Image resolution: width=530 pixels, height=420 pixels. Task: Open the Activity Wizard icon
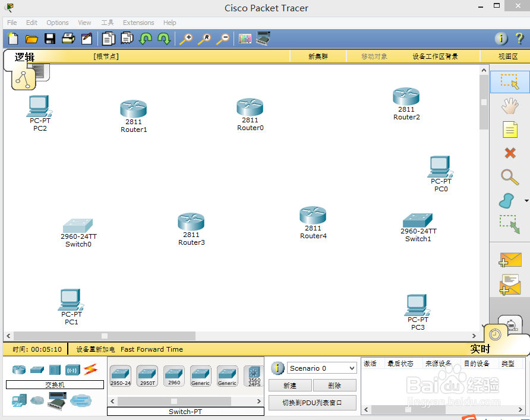point(87,39)
